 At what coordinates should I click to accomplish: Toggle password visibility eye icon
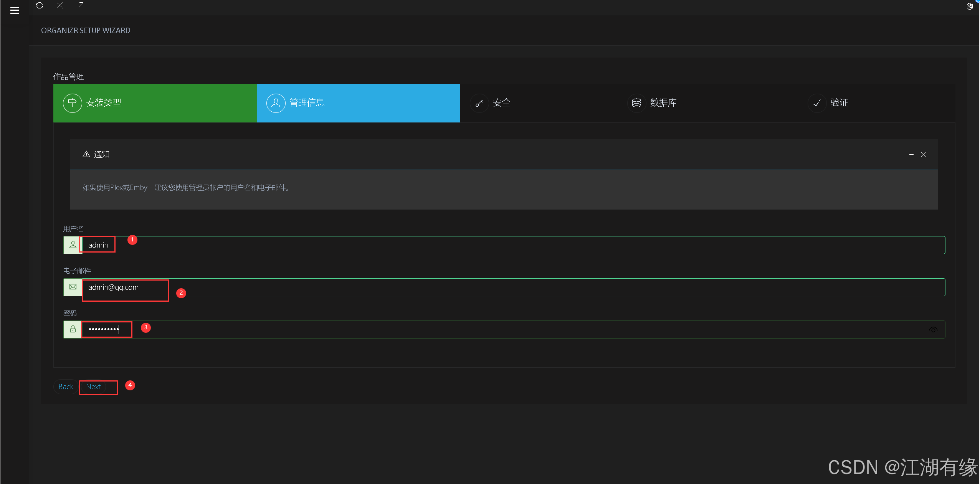point(933,330)
